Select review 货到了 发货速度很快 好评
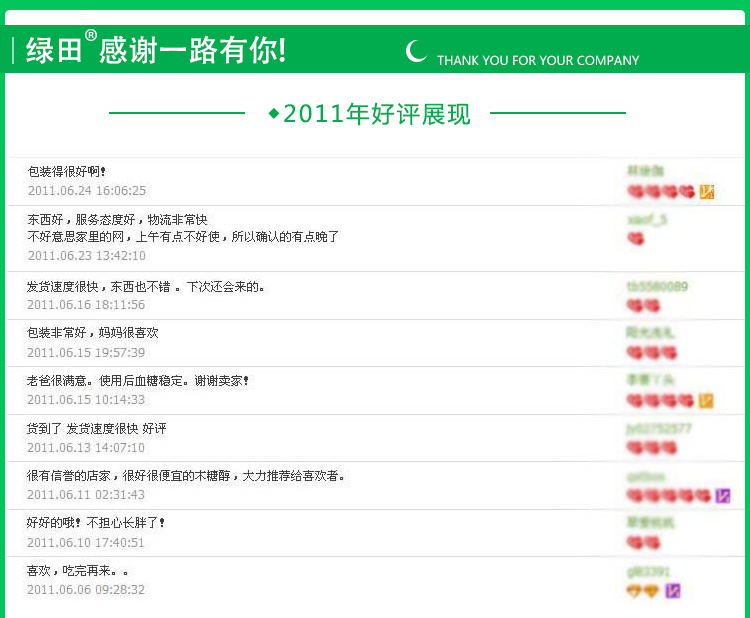This screenshot has width=750, height=618. pos(96,429)
